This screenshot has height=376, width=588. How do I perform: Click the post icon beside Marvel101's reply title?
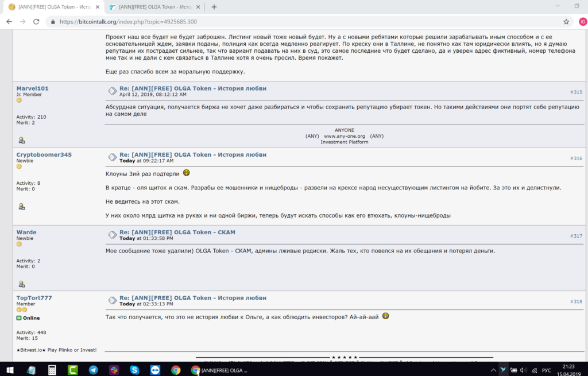point(113,91)
